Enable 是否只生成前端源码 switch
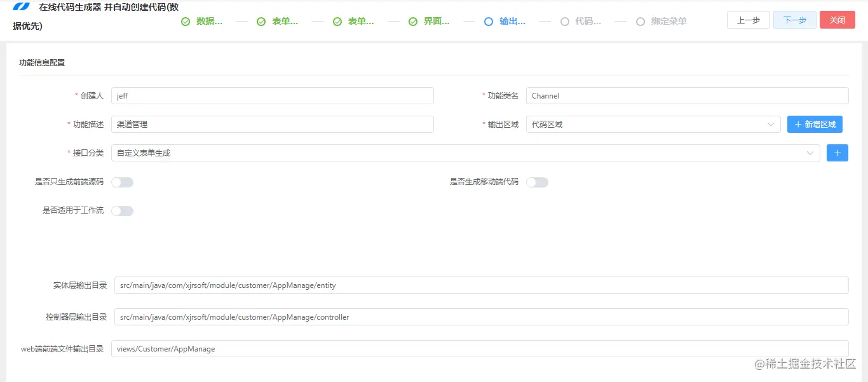Viewport: 868px width, 382px height. pos(122,182)
